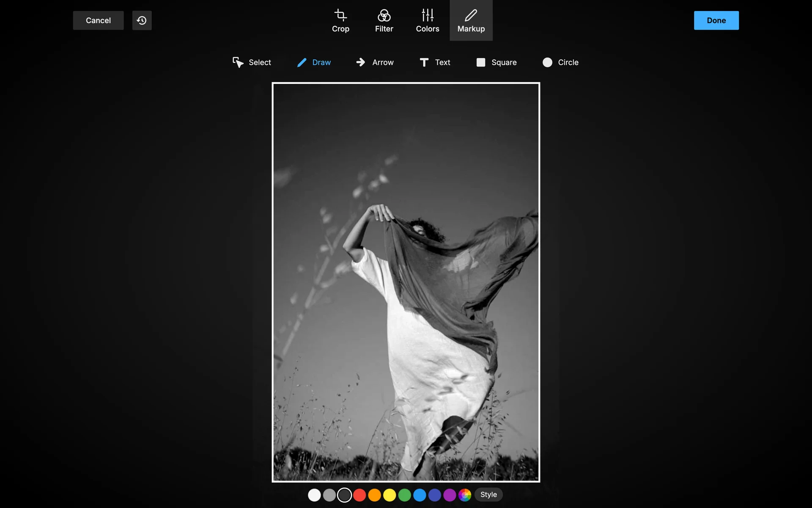Open the Colors adjustments
The height and width of the screenshot is (508, 812).
click(427, 21)
